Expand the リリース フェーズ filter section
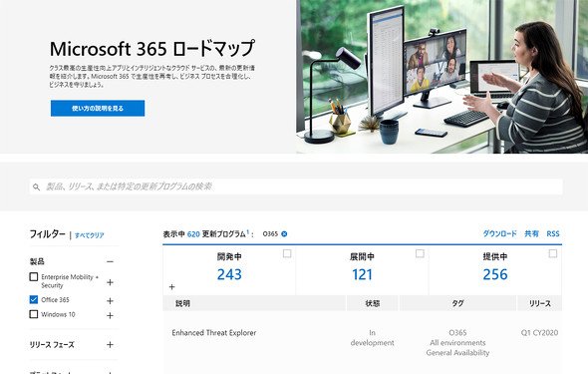The image size is (588, 374). tap(110, 345)
